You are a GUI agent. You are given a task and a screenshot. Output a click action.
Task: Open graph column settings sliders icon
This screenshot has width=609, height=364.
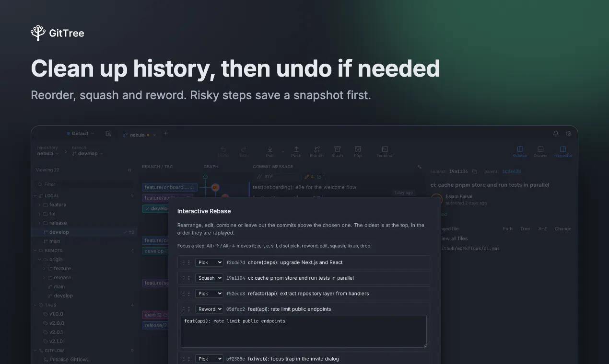(420, 167)
